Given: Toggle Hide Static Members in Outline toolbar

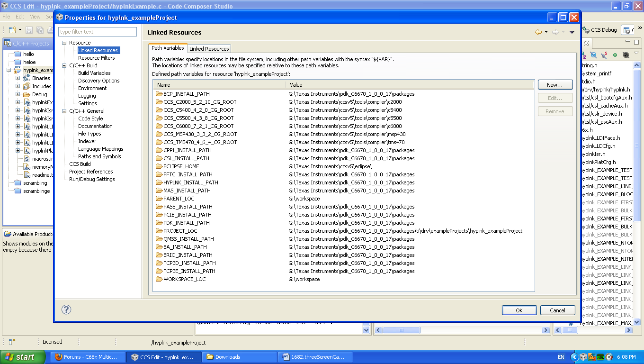Looking at the screenshot, I should pyautogui.click(x=605, y=55).
